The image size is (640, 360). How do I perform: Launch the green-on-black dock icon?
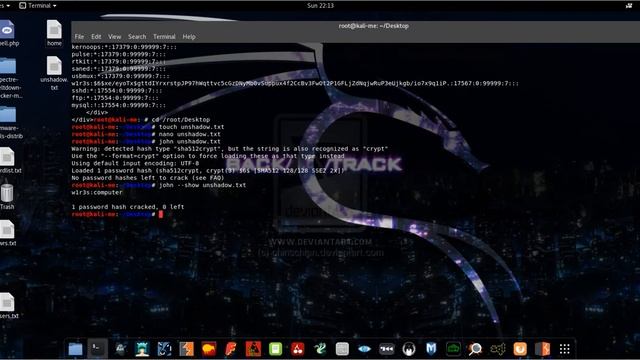(453, 349)
